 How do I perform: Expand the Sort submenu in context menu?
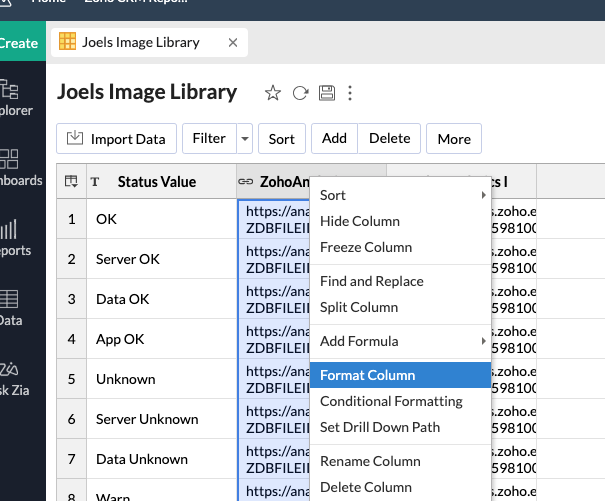400,195
